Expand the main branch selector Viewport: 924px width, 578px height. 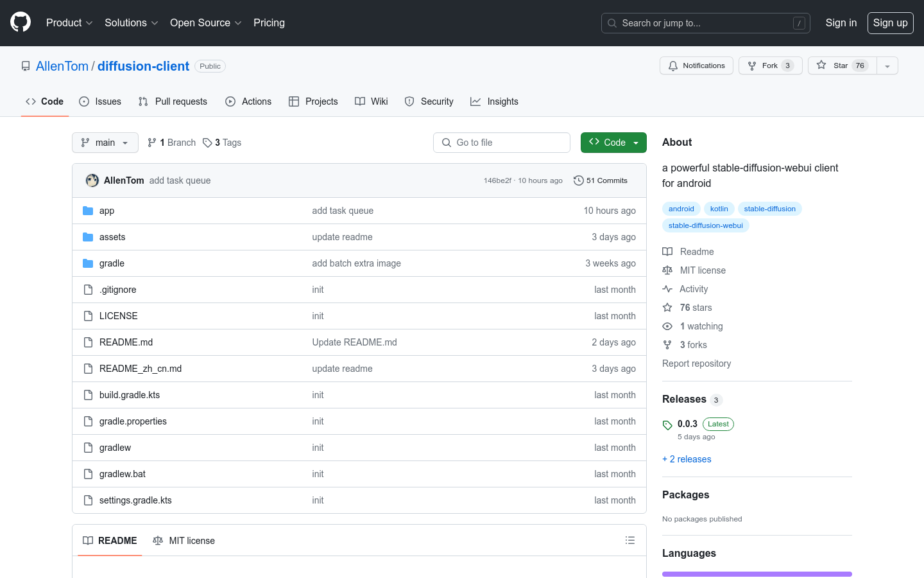coord(105,143)
